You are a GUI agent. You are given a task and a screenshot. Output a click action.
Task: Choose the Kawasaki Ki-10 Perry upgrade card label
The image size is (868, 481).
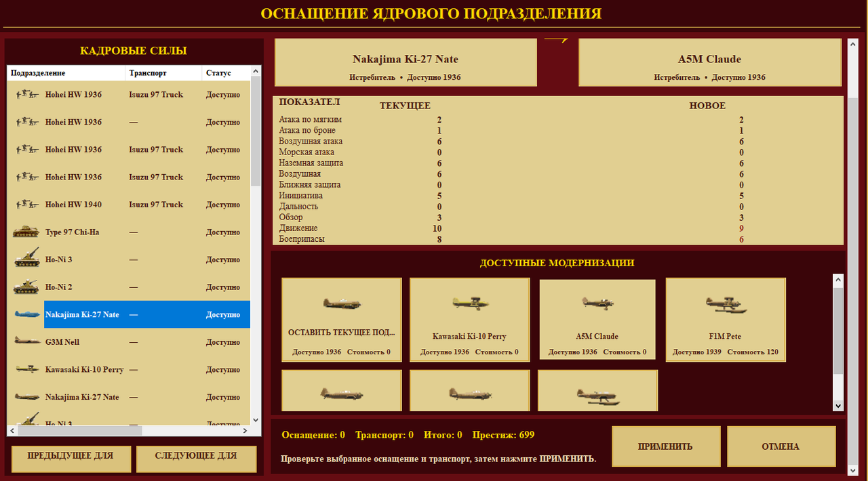tap(469, 336)
